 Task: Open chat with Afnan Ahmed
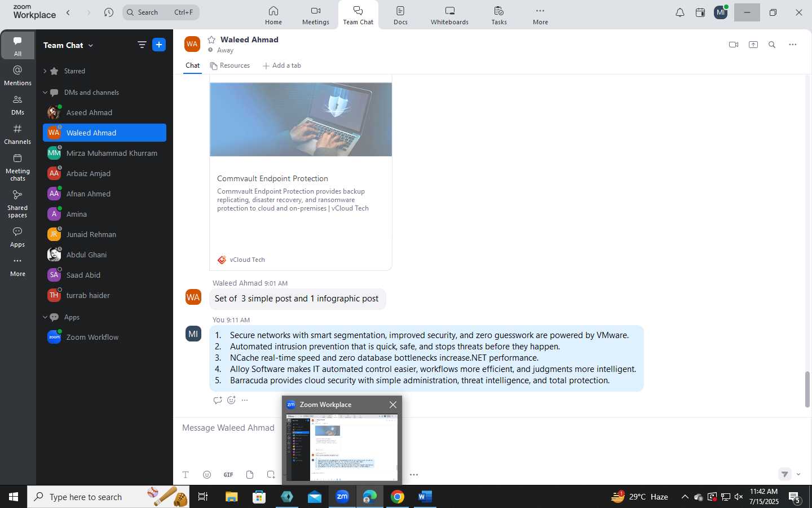104,194
